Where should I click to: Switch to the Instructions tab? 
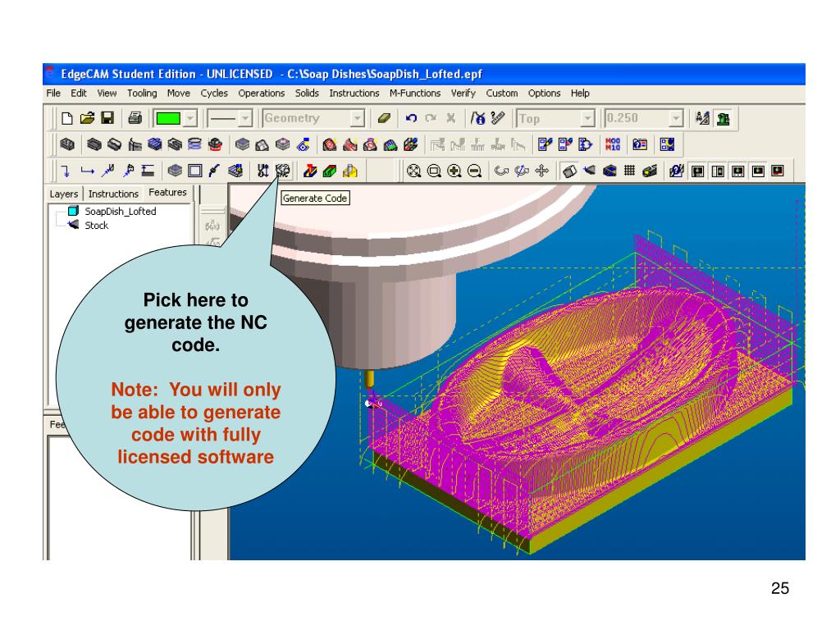(x=113, y=194)
